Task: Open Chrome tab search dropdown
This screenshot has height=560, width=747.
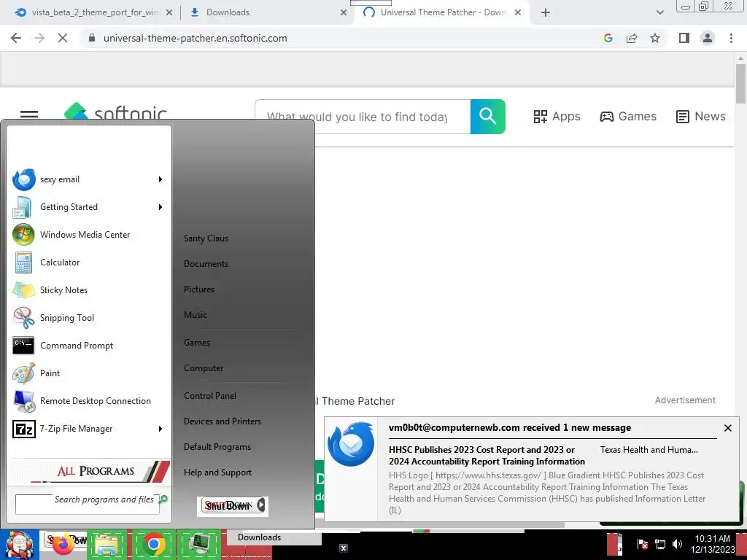Action: (x=659, y=13)
